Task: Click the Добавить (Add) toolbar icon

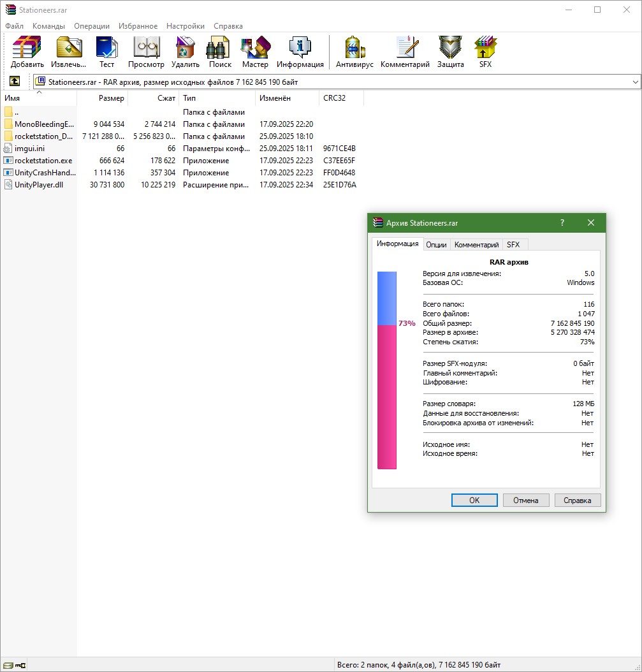Action: 27,47
